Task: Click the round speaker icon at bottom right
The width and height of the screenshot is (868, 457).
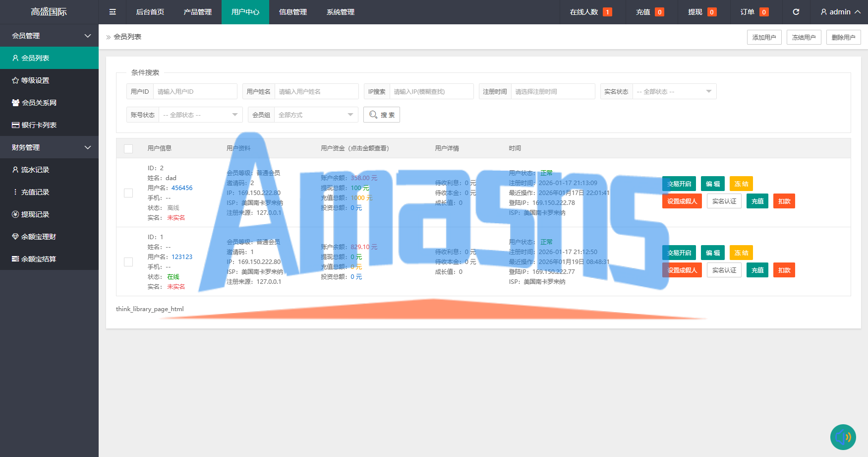Action: pyautogui.click(x=843, y=437)
